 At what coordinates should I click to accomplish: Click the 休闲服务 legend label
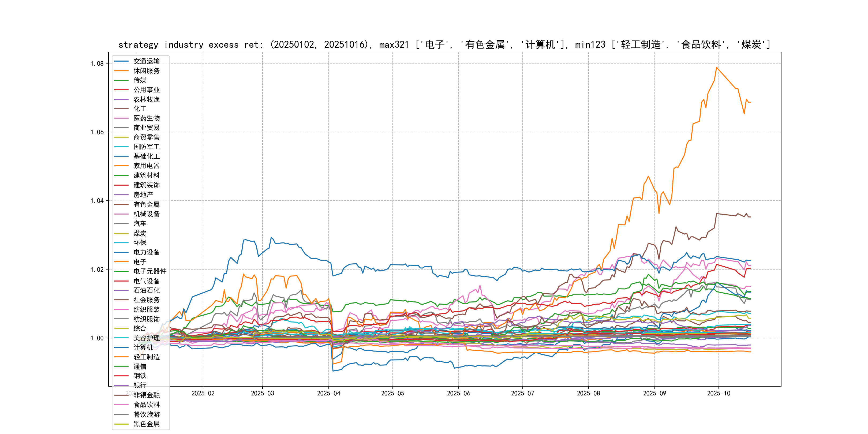click(146, 71)
